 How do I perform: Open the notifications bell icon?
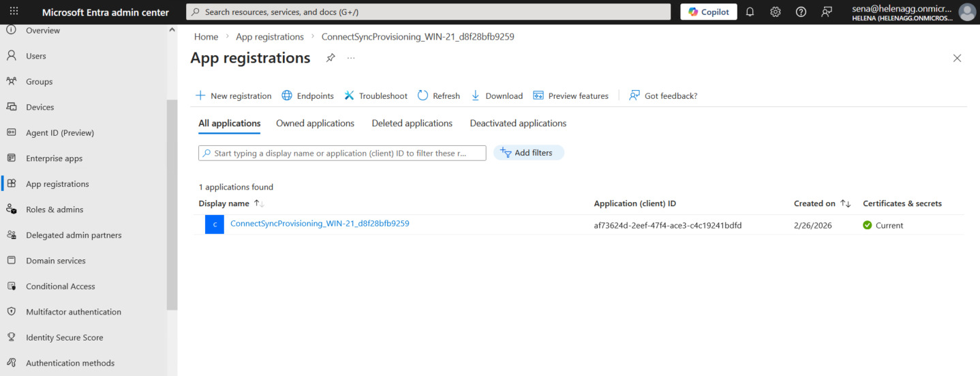coord(750,12)
